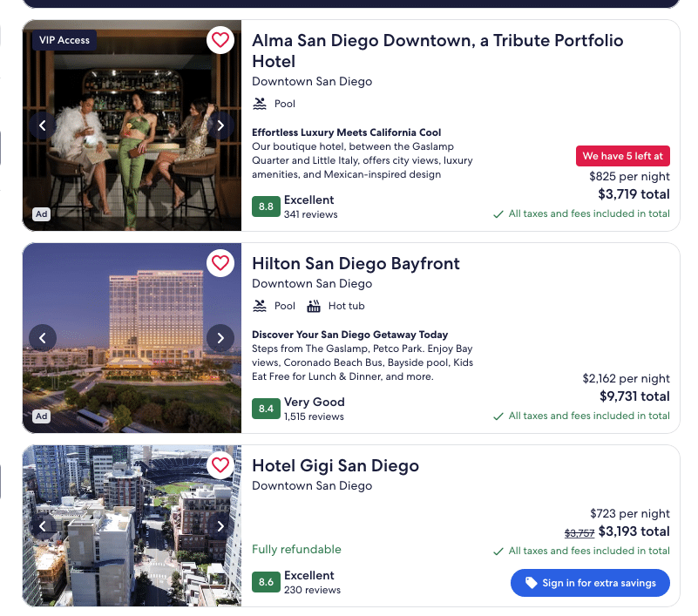Click the '$2,162 per night' rate
The height and width of the screenshot is (616, 698).
point(627,378)
